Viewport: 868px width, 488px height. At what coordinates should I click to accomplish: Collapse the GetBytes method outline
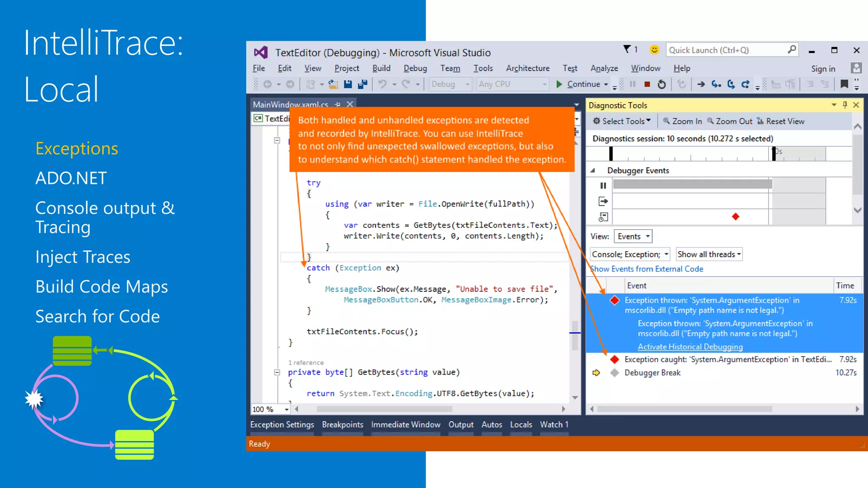[277, 372]
